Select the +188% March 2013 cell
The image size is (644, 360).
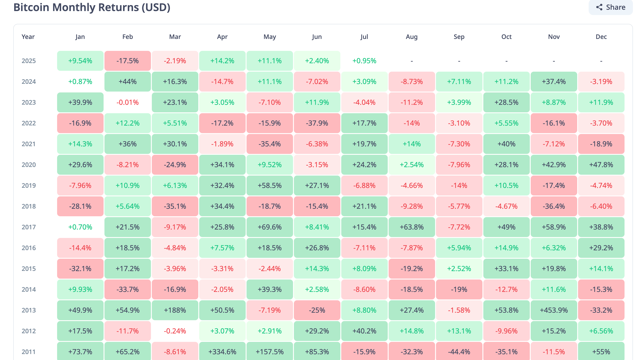[175, 310]
